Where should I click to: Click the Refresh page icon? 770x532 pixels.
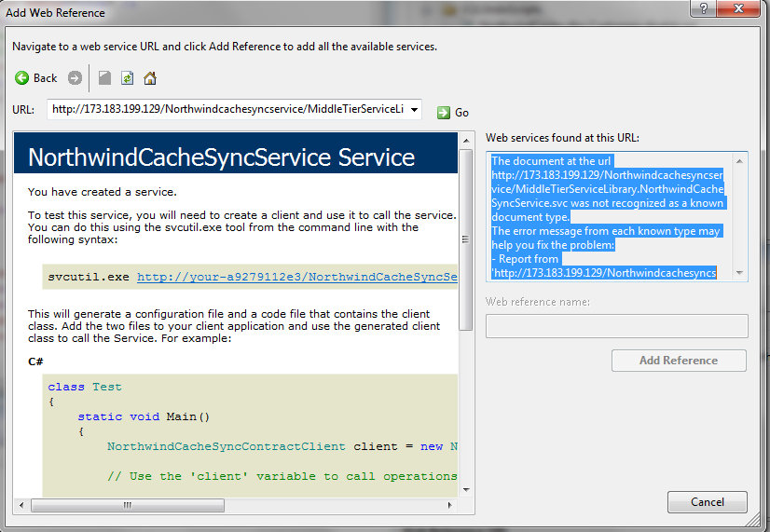pyautogui.click(x=127, y=78)
